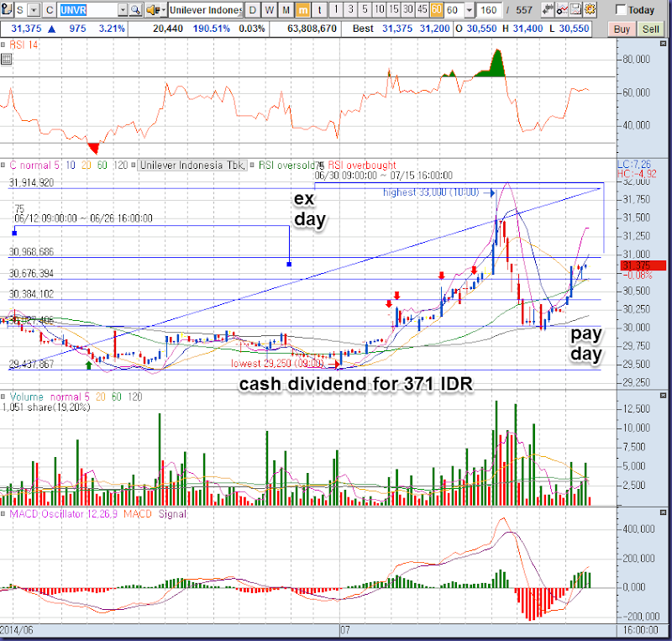
Task: Choose the 5-minute interval
Action: [365, 9]
